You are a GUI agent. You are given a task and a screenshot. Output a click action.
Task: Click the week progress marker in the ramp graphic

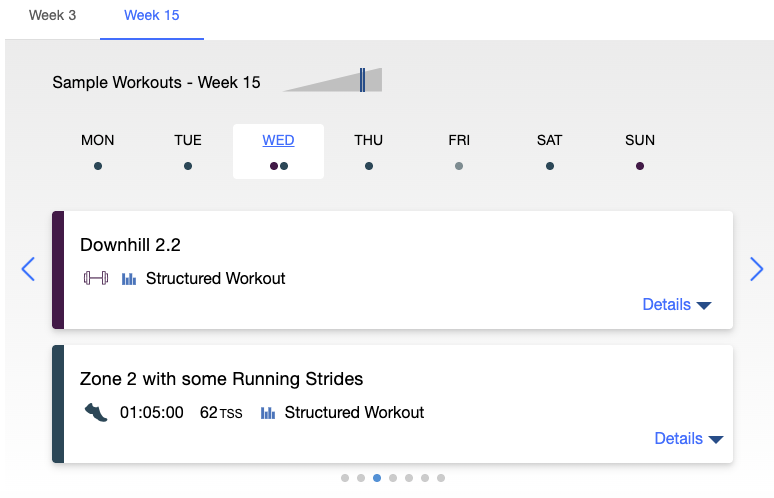coord(362,80)
